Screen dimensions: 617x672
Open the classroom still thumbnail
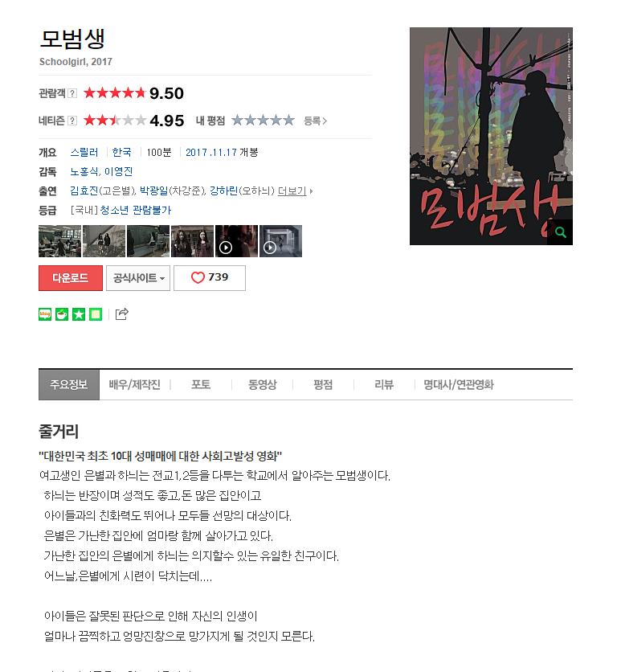pos(59,241)
